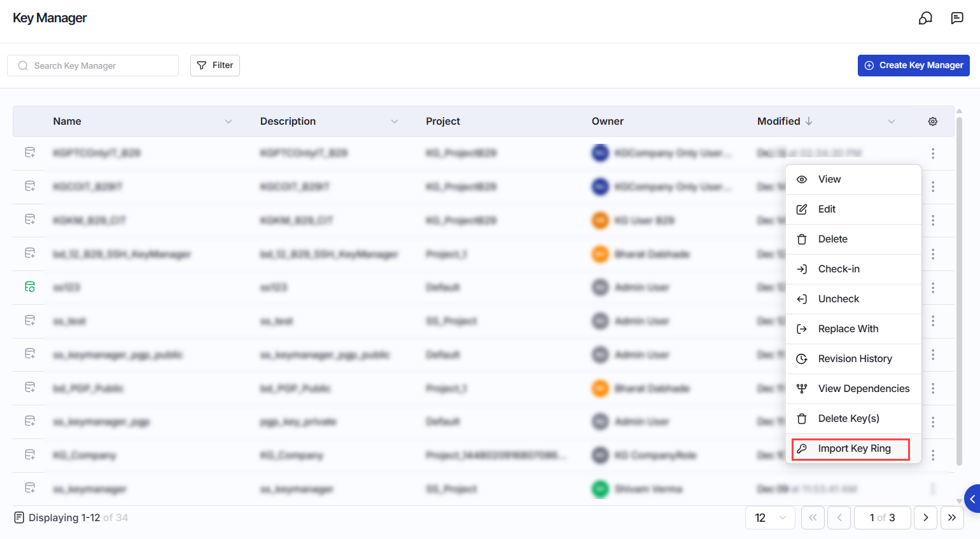Open the notifications headset icon in header
The height and width of the screenshot is (539, 980).
(925, 18)
